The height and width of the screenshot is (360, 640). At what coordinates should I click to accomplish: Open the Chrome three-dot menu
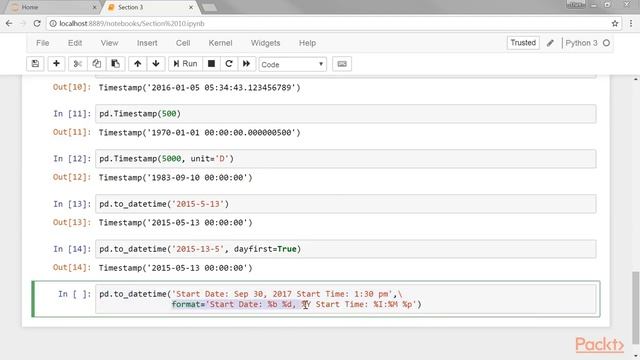pos(631,24)
